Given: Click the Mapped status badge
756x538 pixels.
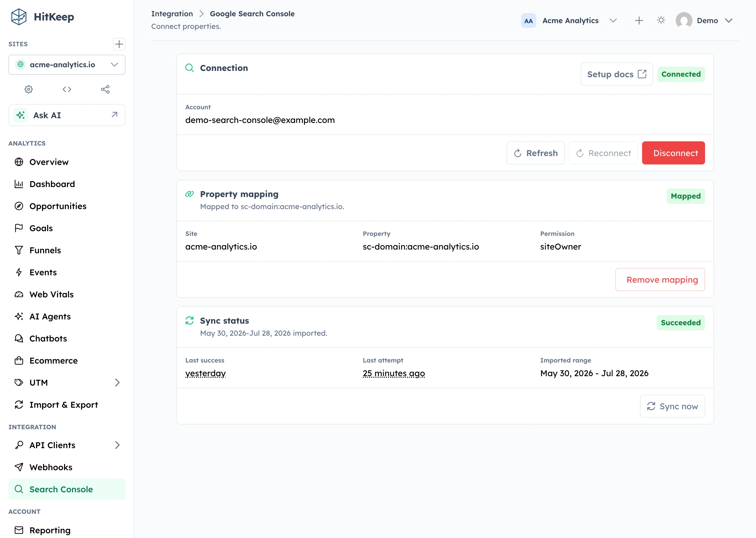Looking at the screenshot, I should click(x=685, y=196).
